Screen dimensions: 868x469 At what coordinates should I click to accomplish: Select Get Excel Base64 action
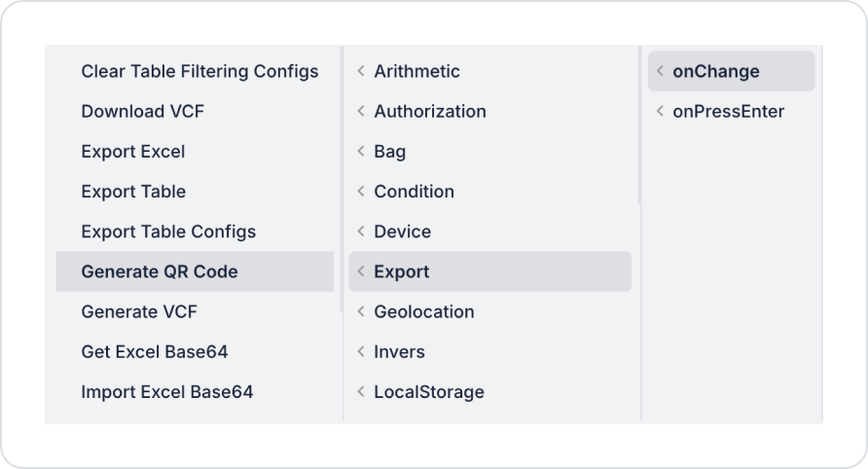click(155, 351)
